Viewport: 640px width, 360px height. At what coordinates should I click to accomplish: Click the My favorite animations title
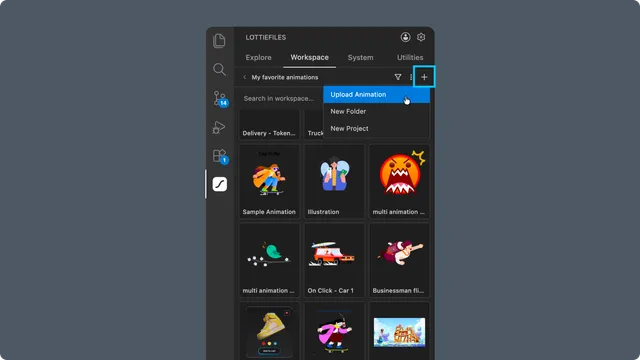pyautogui.click(x=285, y=77)
